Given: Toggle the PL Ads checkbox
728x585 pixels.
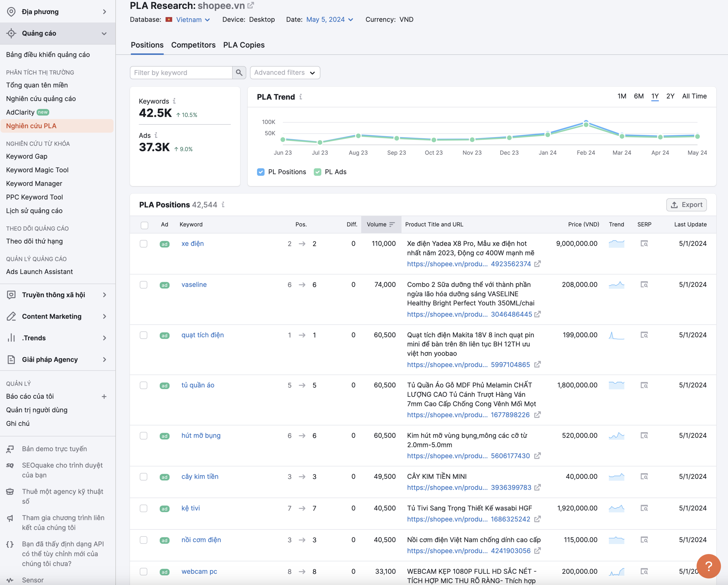Looking at the screenshot, I should (317, 172).
